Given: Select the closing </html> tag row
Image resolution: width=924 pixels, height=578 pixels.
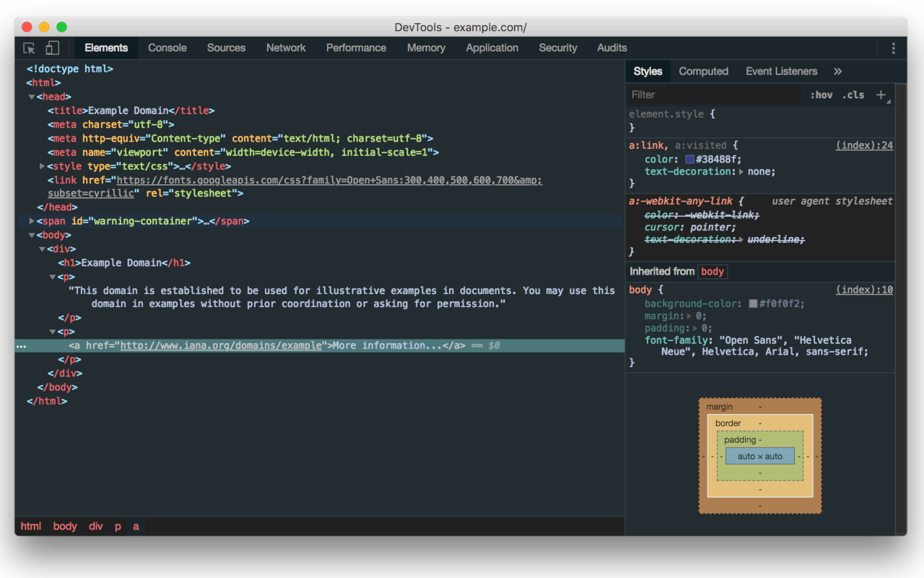Looking at the screenshot, I should coord(47,401).
